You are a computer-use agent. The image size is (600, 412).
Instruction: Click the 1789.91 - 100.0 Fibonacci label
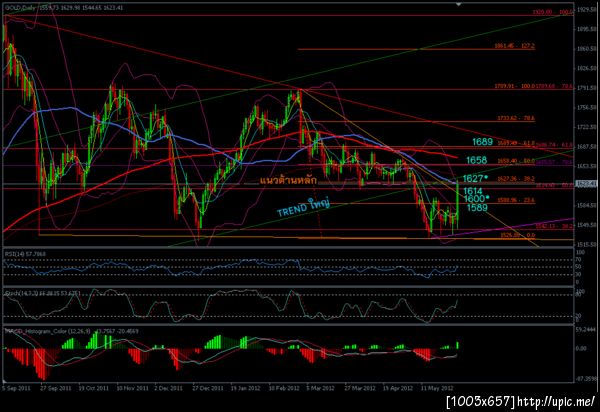(514, 86)
